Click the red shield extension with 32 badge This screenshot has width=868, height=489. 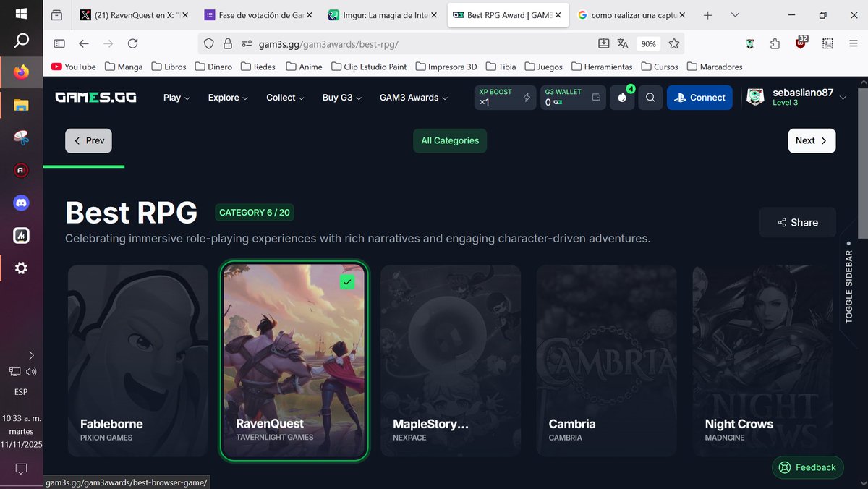[x=801, y=43]
